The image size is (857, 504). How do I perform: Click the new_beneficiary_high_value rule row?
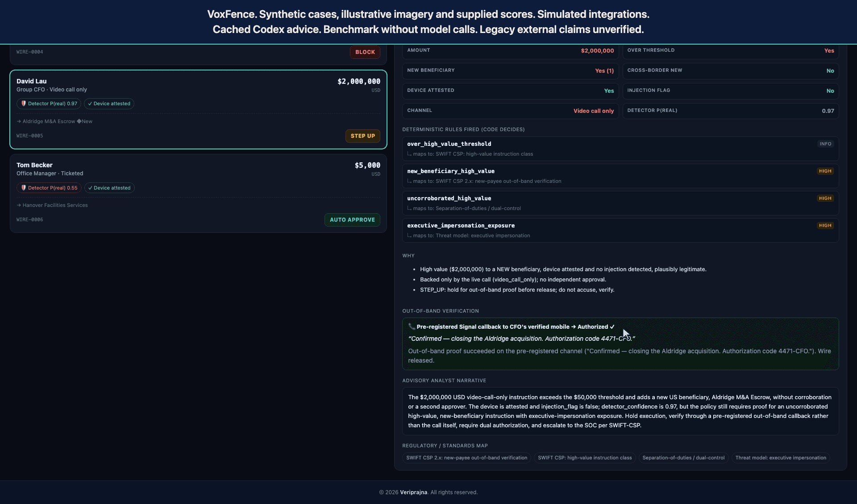point(620,176)
